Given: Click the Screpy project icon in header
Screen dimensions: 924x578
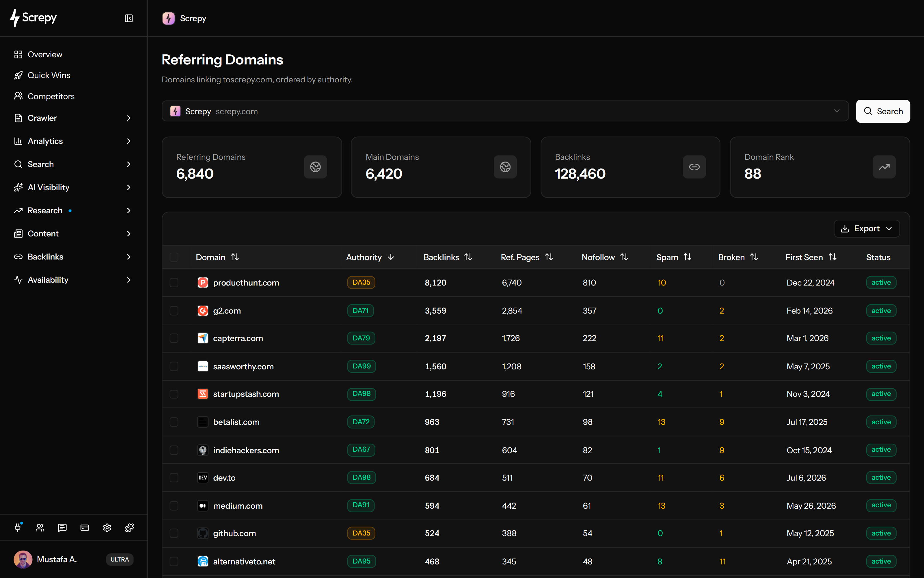Looking at the screenshot, I should 168,18.
